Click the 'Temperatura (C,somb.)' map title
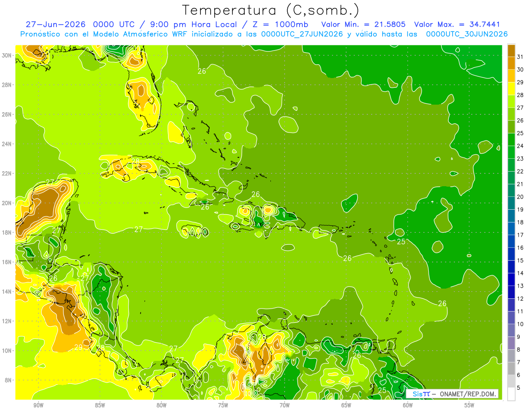 click(271, 10)
